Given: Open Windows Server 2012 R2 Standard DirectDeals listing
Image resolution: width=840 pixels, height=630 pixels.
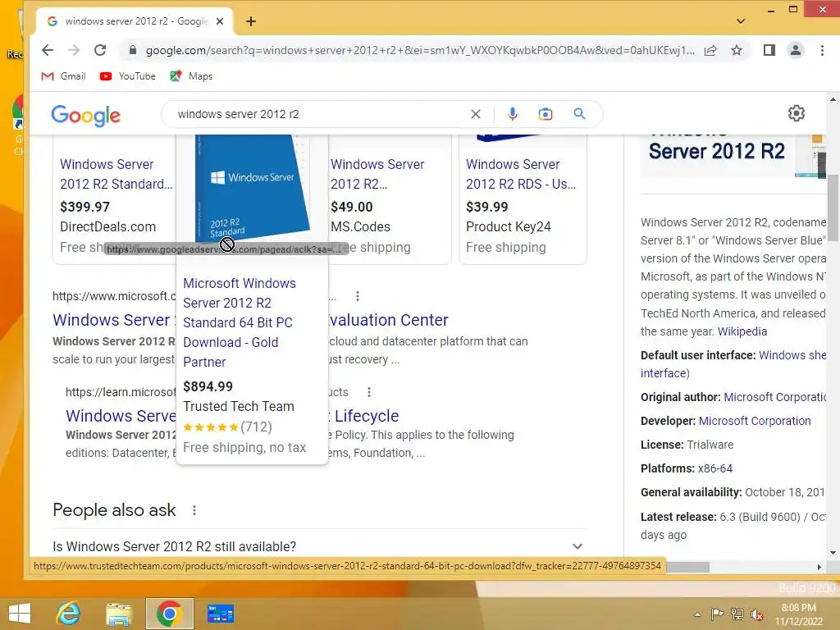Looking at the screenshot, I should [116, 174].
